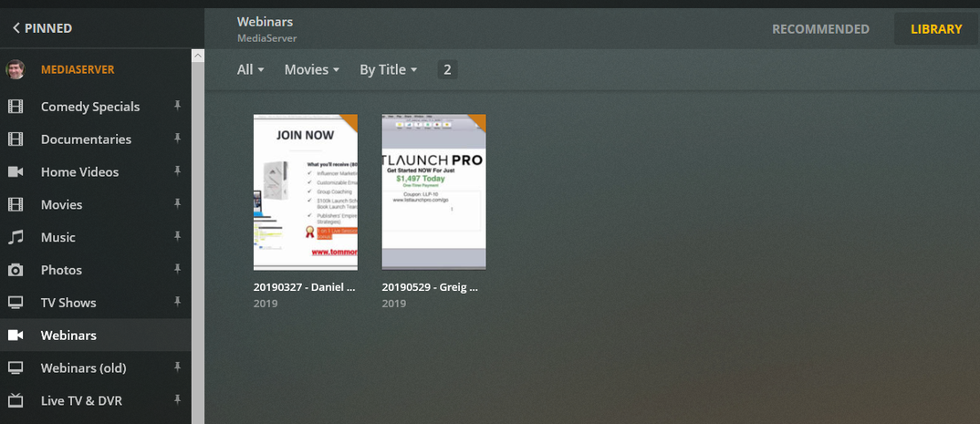Click the 20190327 - Daniel title

(305, 288)
